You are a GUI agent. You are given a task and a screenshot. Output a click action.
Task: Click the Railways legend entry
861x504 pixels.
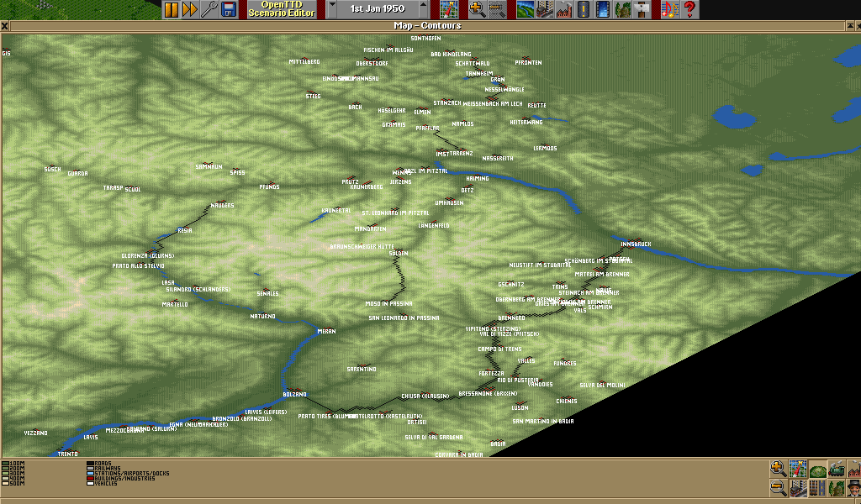point(103,469)
